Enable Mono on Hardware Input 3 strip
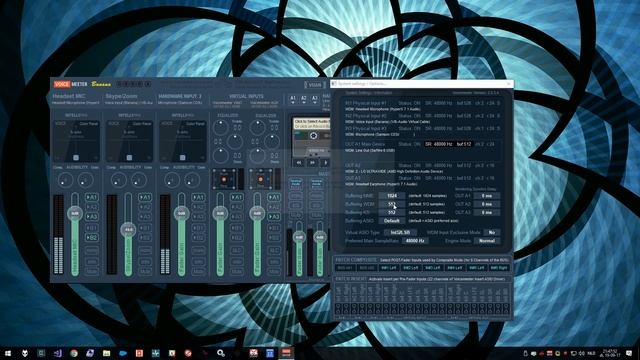Image resolution: width=640 pixels, height=360 pixels. pos(198,250)
